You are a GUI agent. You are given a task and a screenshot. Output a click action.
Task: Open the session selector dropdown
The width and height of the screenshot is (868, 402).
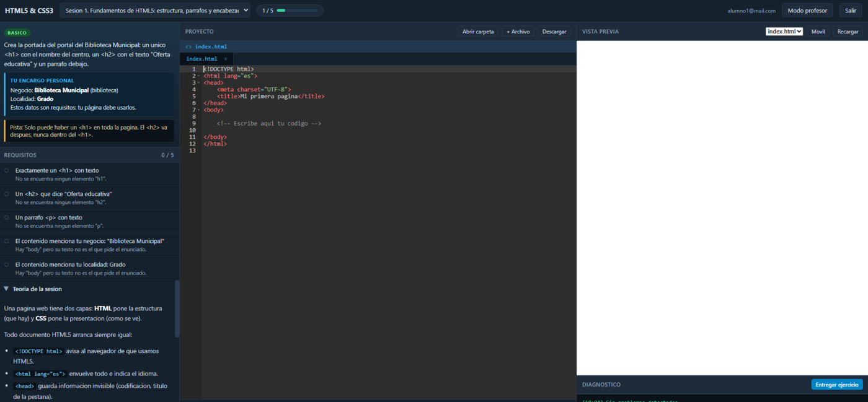coord(155,11)
